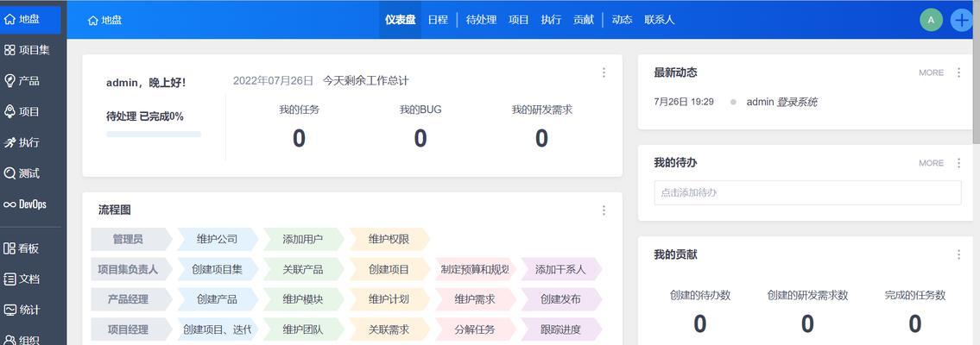Click the 创建的待办数 value

pos(700,323)
